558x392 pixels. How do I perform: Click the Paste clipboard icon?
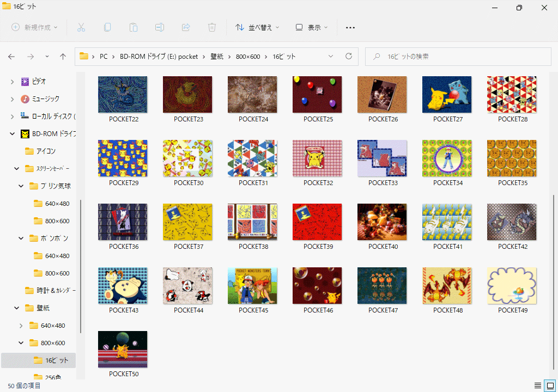[134, 27]
